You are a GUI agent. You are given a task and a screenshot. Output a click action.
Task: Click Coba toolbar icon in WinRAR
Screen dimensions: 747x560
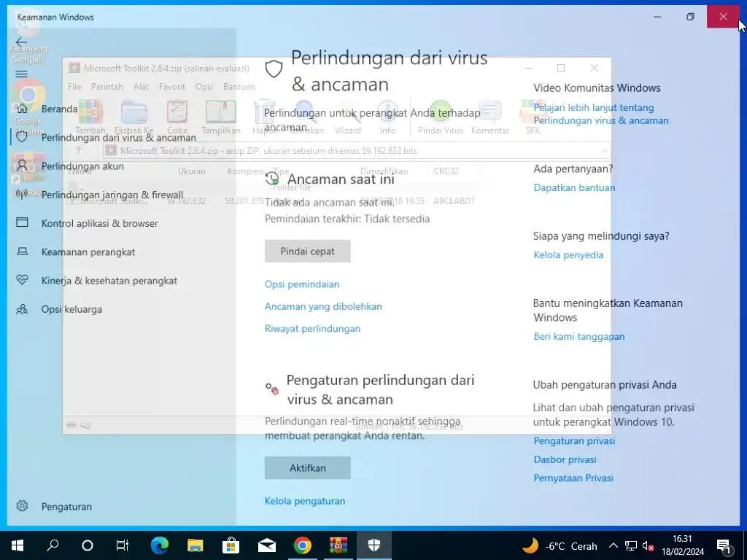(x=177, y=117)
